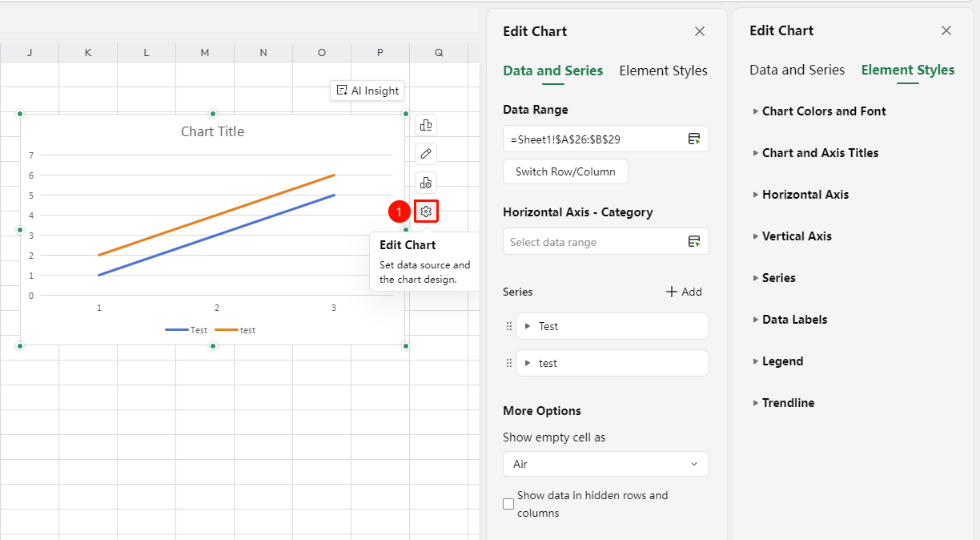Tick Show data in hidden rows and columns
This screenshot has width=980, height=540.
point(508,504)
